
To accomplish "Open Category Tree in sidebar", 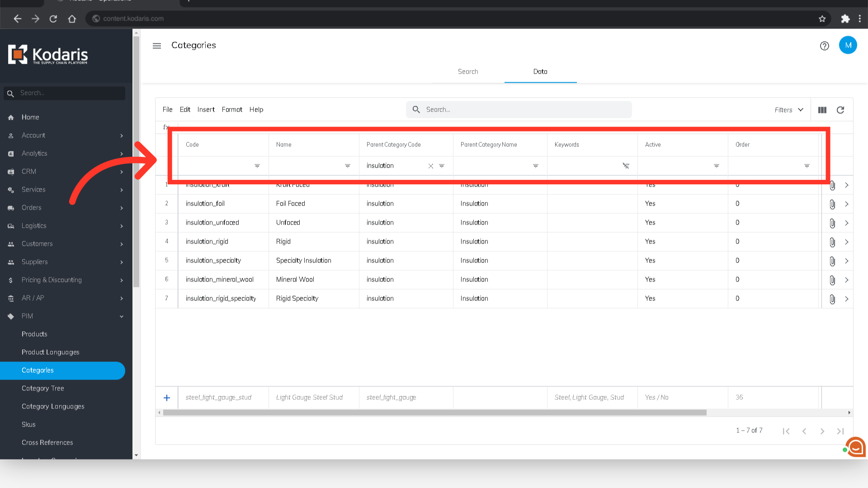I will [x=43, y=388].
